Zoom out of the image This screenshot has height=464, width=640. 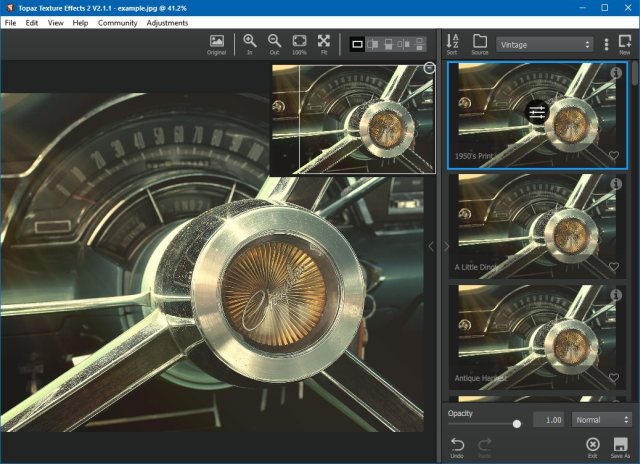pyautogui.click(x=274, y=44)
